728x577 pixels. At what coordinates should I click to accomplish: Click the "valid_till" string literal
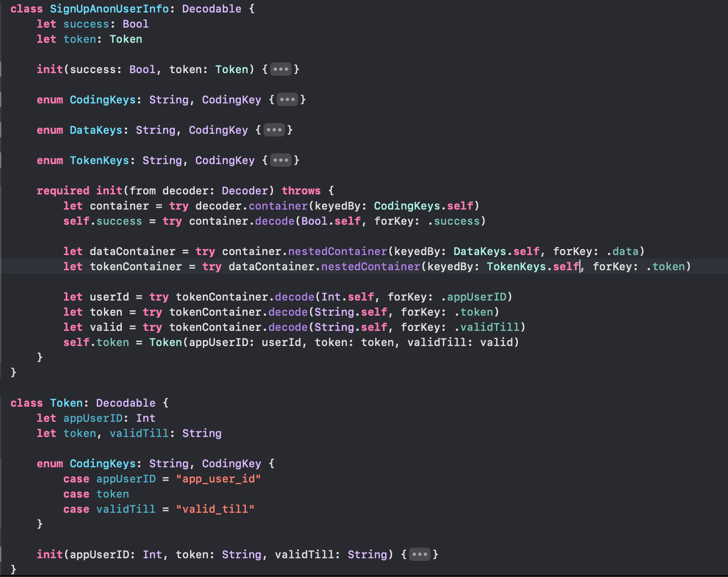pyautogui.click(x=215, y=509)
